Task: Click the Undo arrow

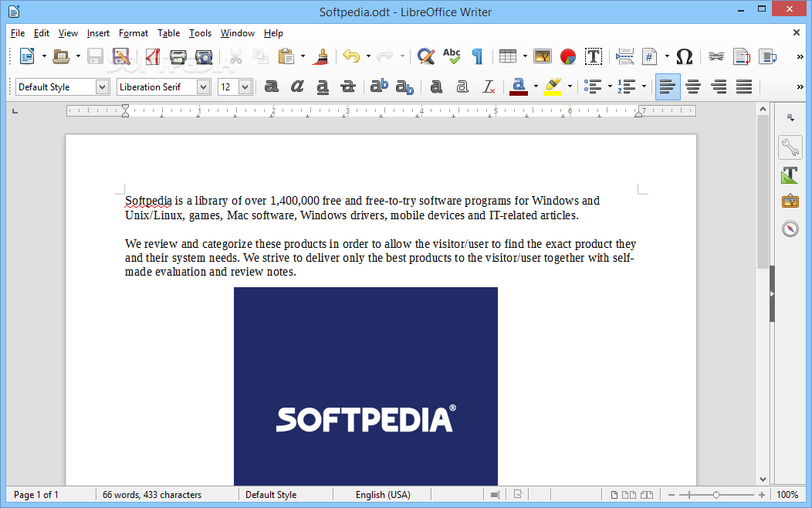Action: (x=352, y=56)
